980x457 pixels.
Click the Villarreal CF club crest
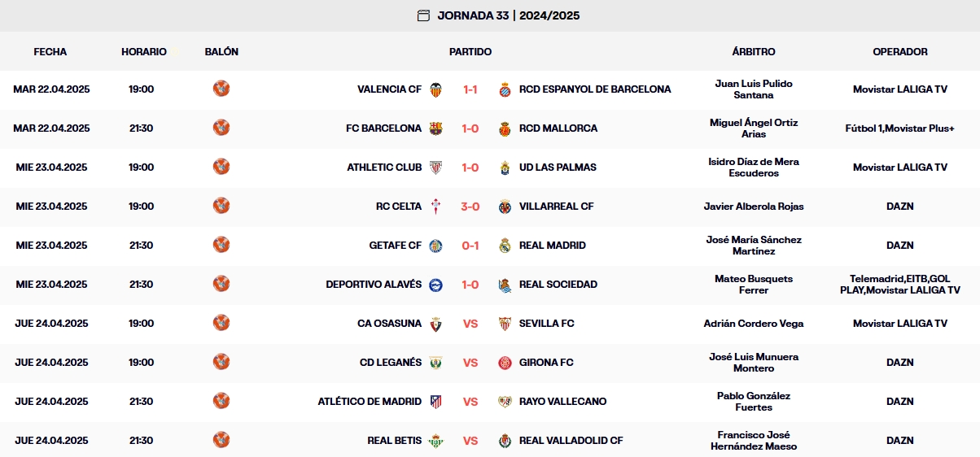[505, 207]
